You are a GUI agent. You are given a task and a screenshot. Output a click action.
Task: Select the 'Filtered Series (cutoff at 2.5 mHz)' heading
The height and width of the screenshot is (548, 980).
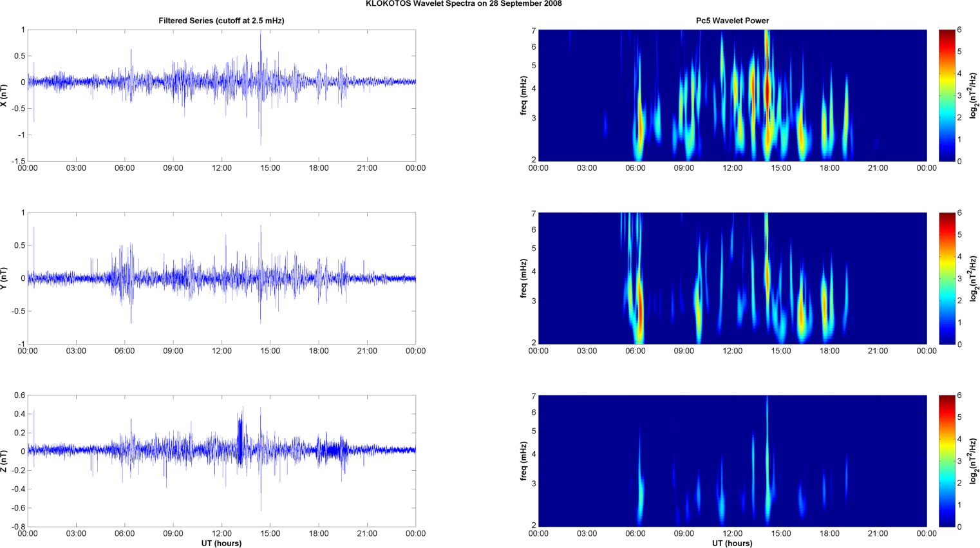221,21
